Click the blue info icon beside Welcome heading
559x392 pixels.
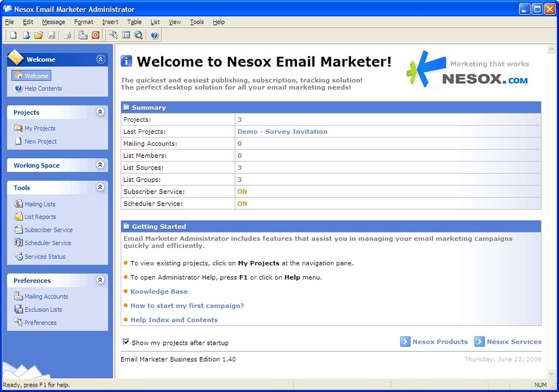click(126, 61)
